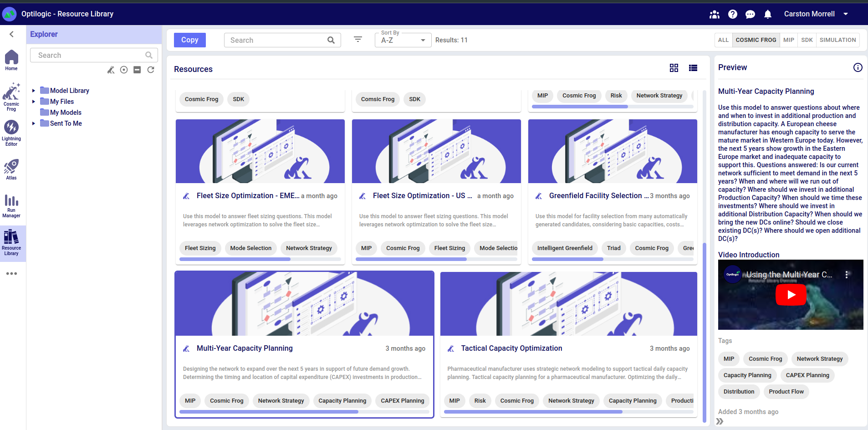The image size is (868, 430).
Task: Open Atlas from the left sidebar
Action: [11, 169]
